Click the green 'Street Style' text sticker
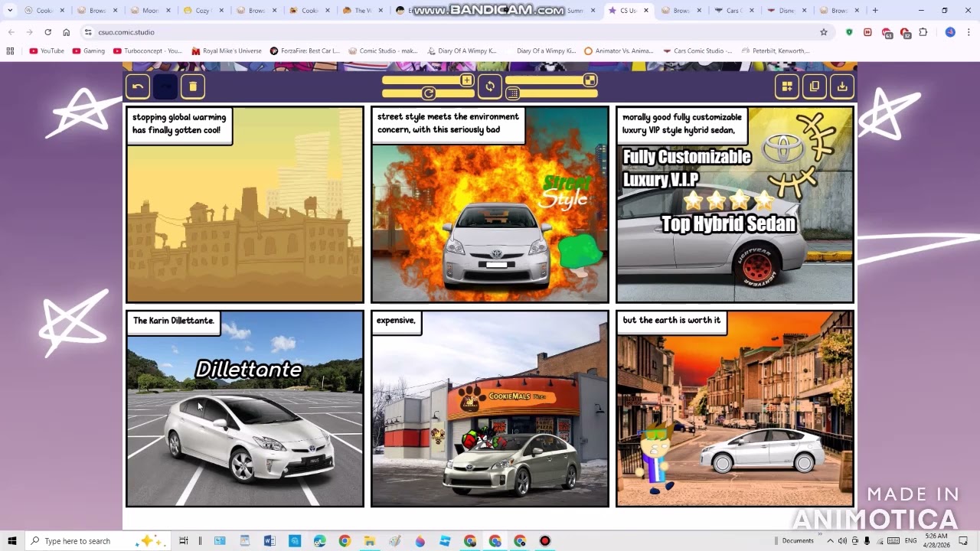This screenshot has width=980, height=551. click(566, 193)
